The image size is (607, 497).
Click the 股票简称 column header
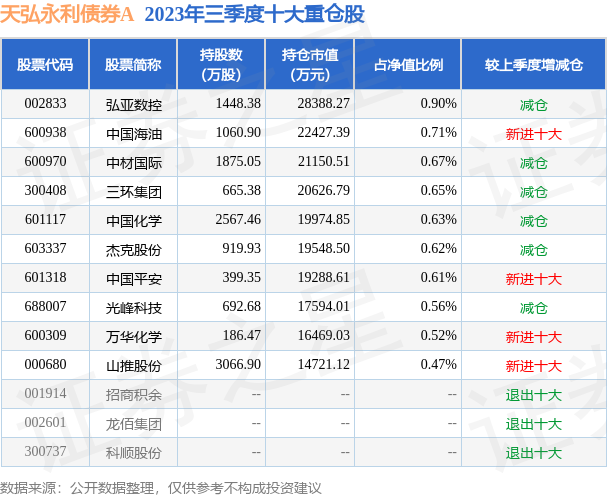point(133,65)
